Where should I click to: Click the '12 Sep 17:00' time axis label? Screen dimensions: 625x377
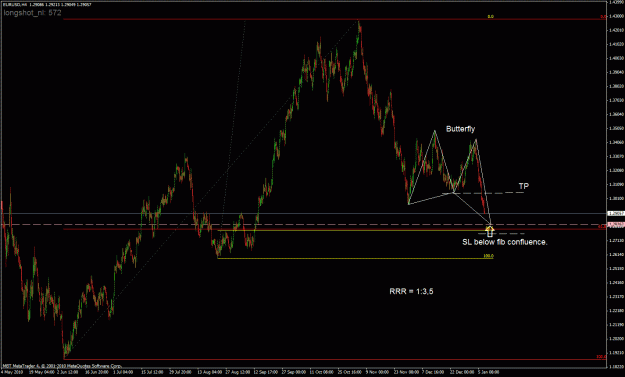[x=266, y=372]
